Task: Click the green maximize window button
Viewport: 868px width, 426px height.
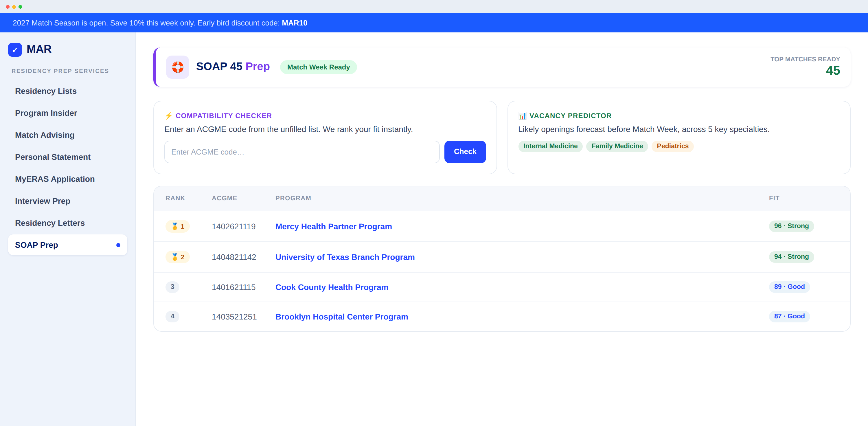Action: click(20, 7)
